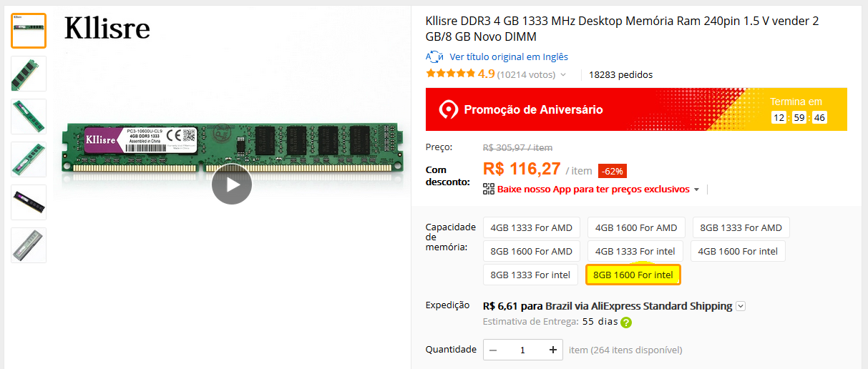This screenshot has height=369, width=868.
Task: Click the translation icon beside title
Action: click(x=434, y=56)
